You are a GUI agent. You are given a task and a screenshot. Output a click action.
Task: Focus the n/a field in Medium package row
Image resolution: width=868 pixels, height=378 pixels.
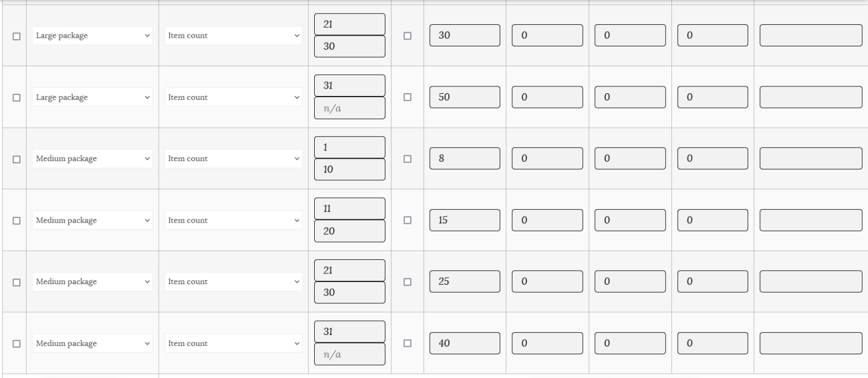349,355
